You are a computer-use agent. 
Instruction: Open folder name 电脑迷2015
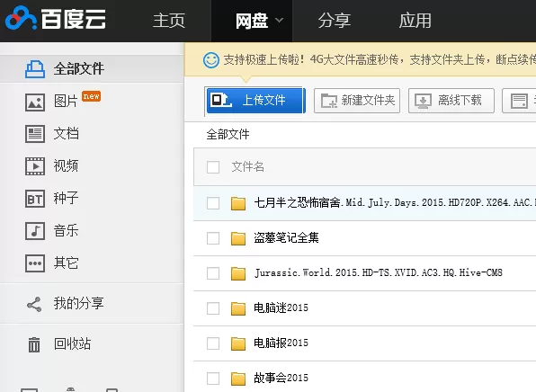(x=281, y=307)
